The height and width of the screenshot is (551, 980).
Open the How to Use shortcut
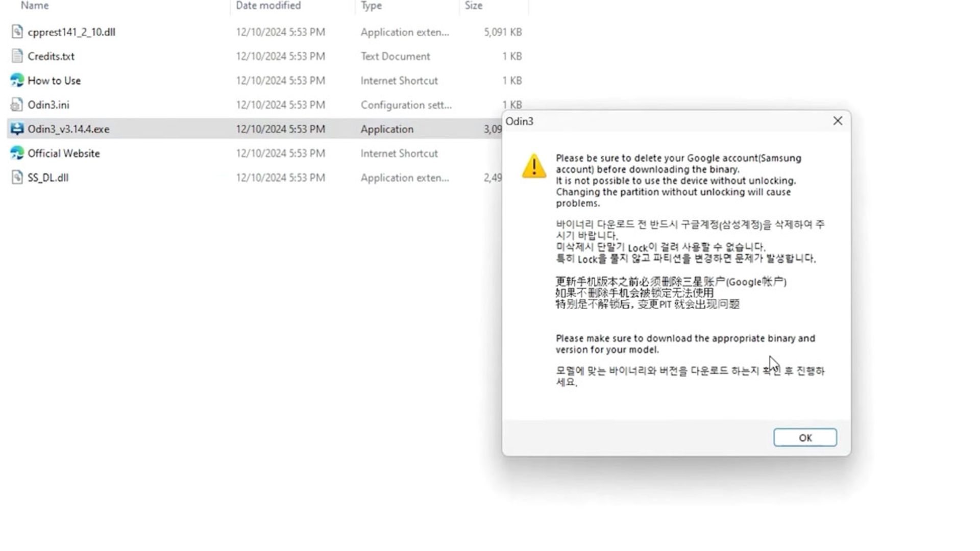coord(54,80)
